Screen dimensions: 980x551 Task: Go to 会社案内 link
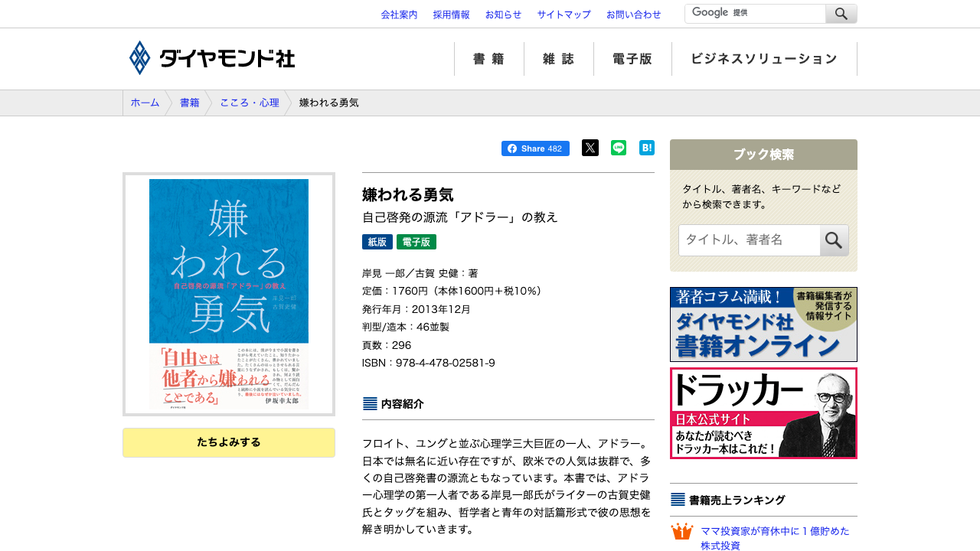[399, 15]
